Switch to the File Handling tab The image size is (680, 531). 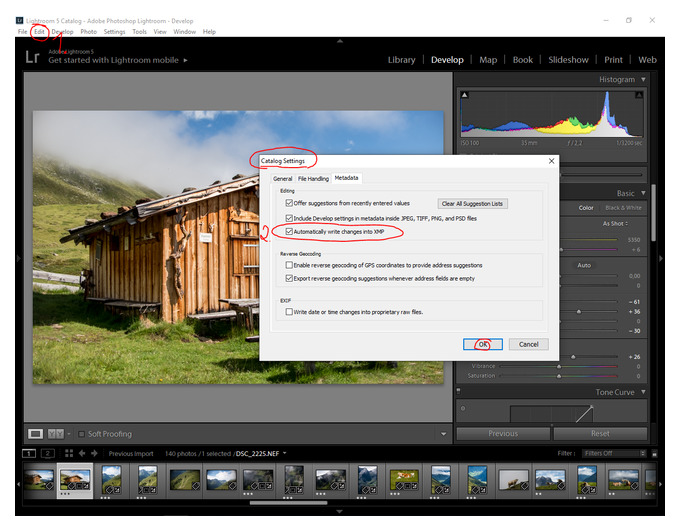tap(313, 179)
